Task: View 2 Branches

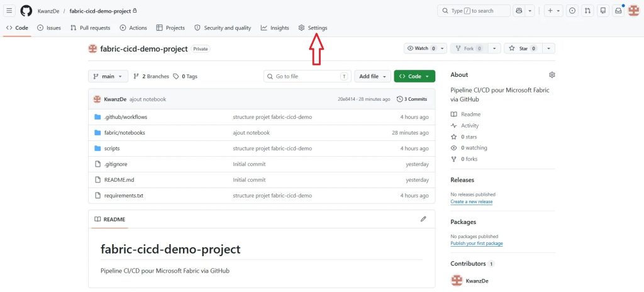Action: (151, 77)
